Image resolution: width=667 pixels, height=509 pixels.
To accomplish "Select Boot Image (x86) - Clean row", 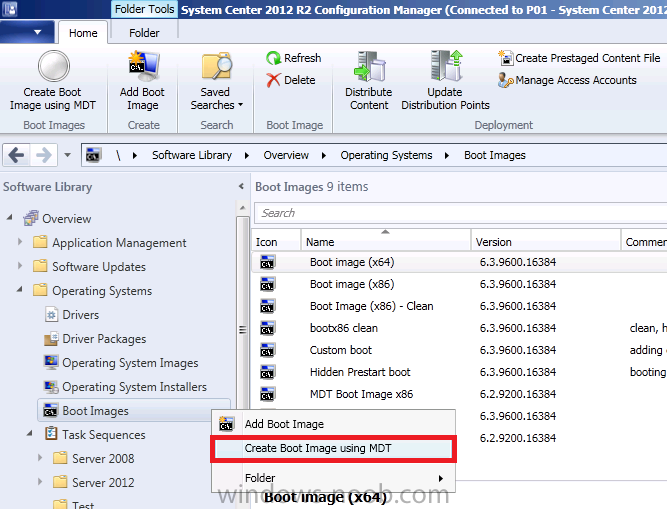I will [x=459, y=306].
